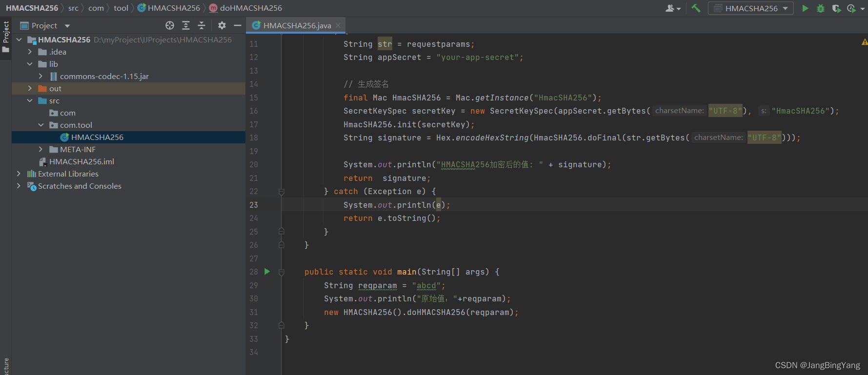Click the Build project hammer icon
This screenshot has width=868, height=375.
coord(696,8)
